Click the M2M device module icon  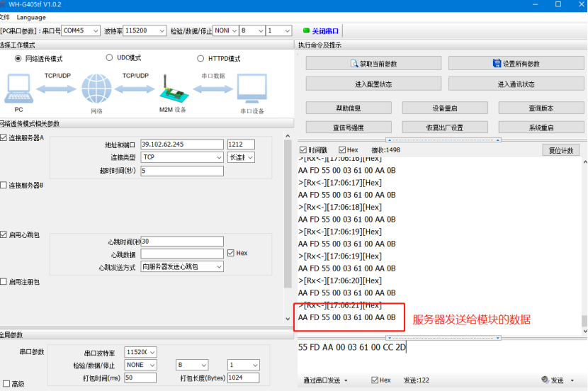(x=171, y=88)
